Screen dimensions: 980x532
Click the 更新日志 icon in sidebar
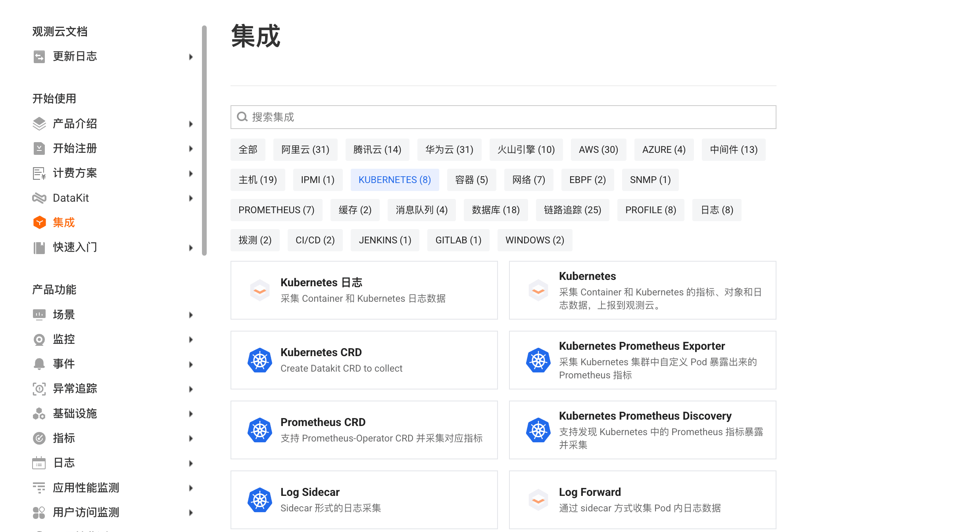[39, 57]
